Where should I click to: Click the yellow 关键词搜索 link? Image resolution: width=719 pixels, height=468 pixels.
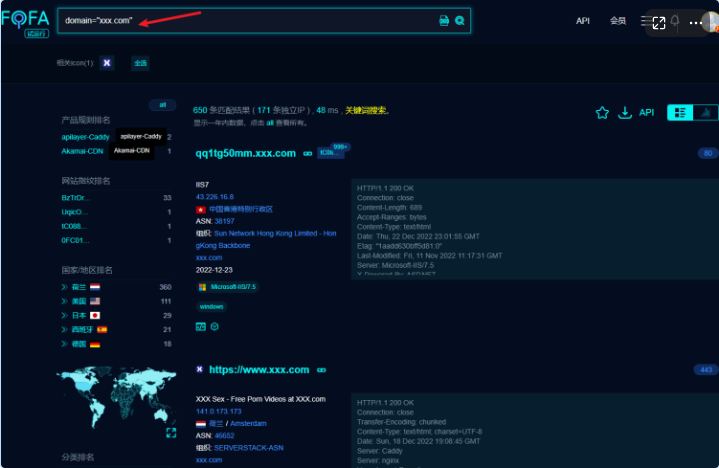coord(365,110)
